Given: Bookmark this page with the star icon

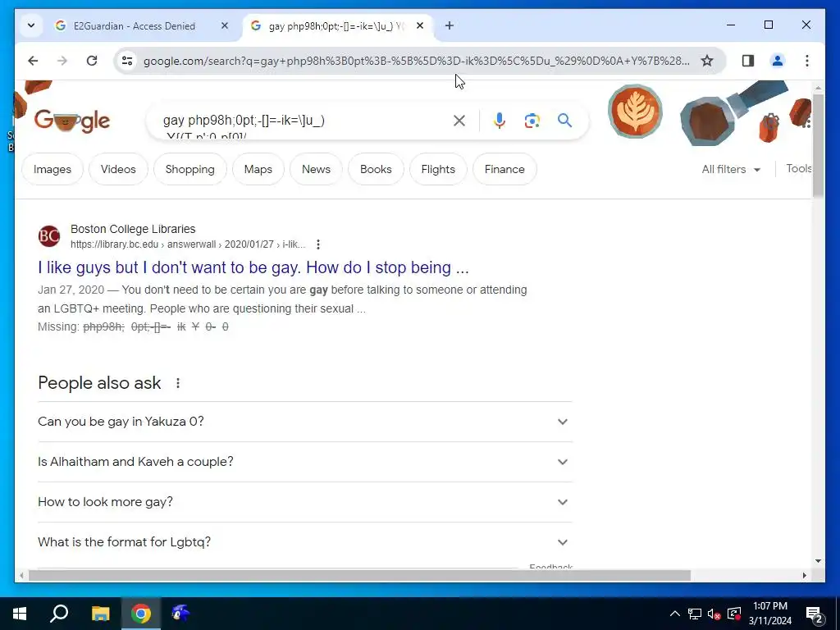Looking at the screenshot, I should pyautogui.click(x=707, y=61).
